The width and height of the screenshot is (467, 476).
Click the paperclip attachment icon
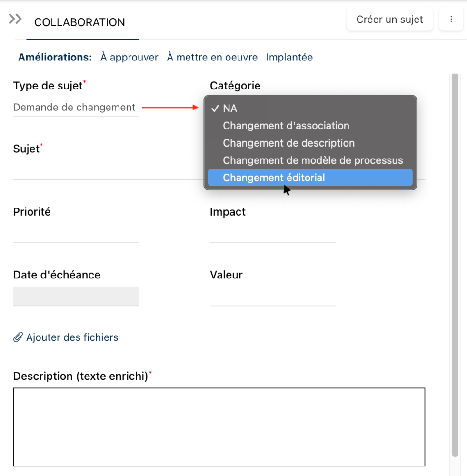(18, 337)
